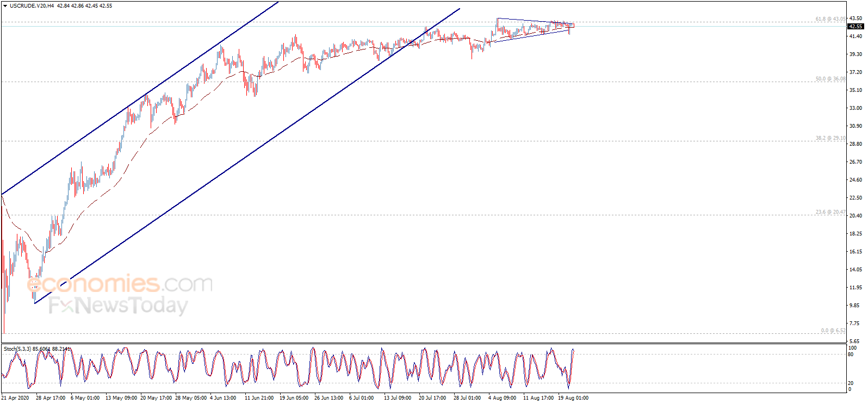Select the 50.0 @ 36.08 Fibonacci label
Screen dimensions: 868x404
pyautogui.click(x=830, y=79)
